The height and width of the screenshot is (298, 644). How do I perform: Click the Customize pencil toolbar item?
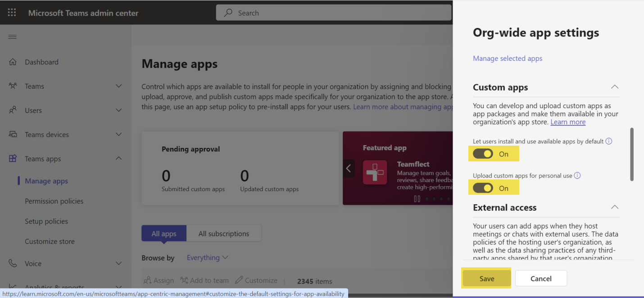point(256,280)
